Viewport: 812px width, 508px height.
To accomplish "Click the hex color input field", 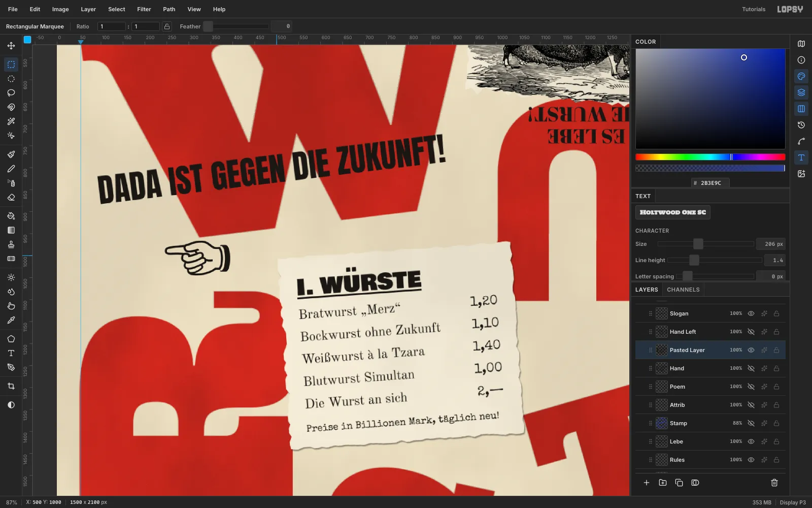I will [x=710, y=183].
